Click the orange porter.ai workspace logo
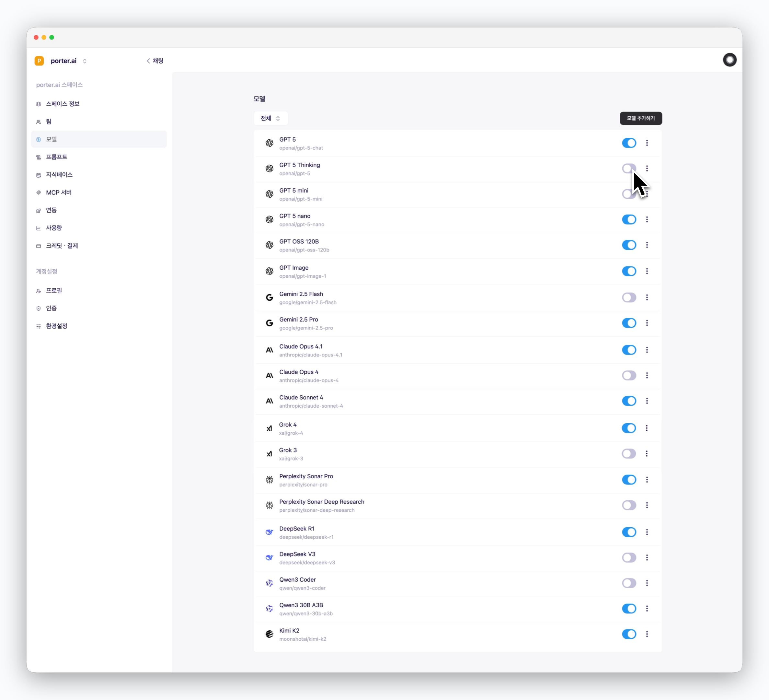The width and height of the screenshot is (769, 700). [39, 61]
